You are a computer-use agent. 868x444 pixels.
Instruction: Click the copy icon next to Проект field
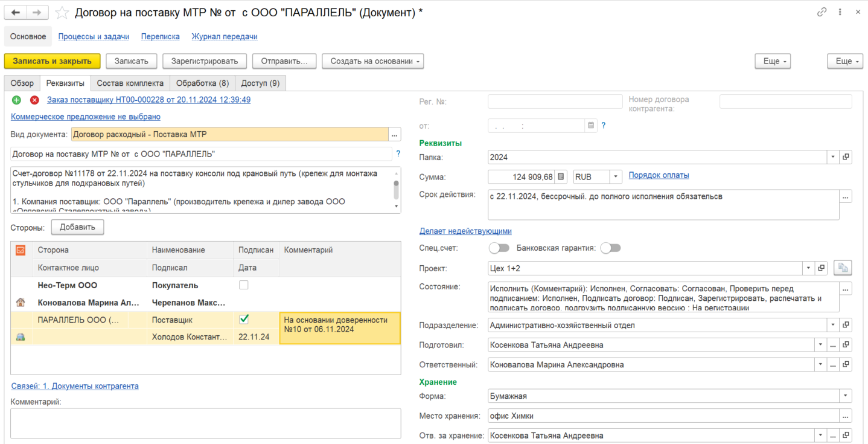pos(842,268)
